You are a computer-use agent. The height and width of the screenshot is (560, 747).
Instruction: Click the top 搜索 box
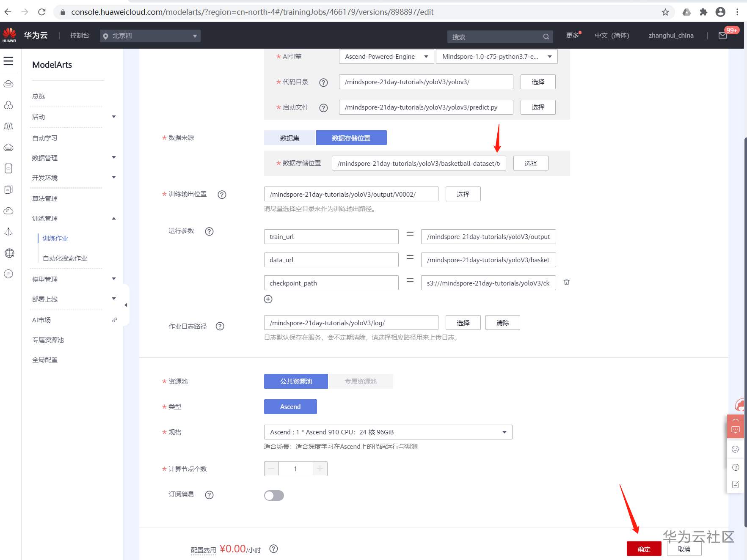click(500, 37)
